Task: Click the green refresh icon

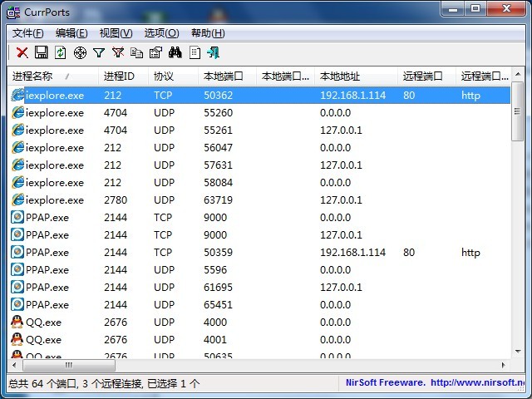Action: point(60,52)
